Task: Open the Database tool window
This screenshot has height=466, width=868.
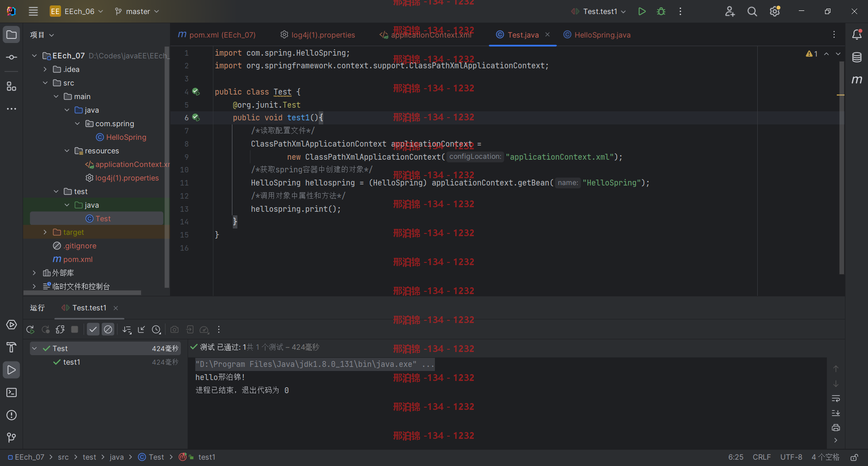Action: 857,57
